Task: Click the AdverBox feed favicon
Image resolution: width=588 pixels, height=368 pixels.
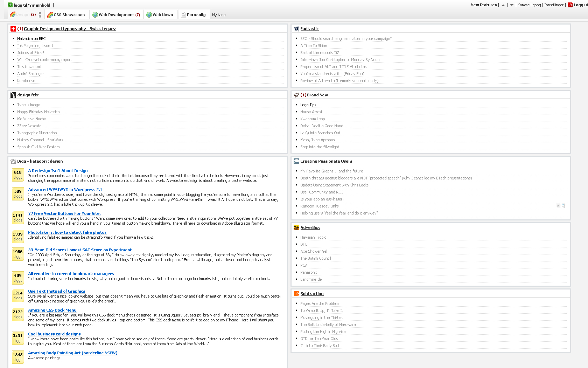Action: pos(296,227)
